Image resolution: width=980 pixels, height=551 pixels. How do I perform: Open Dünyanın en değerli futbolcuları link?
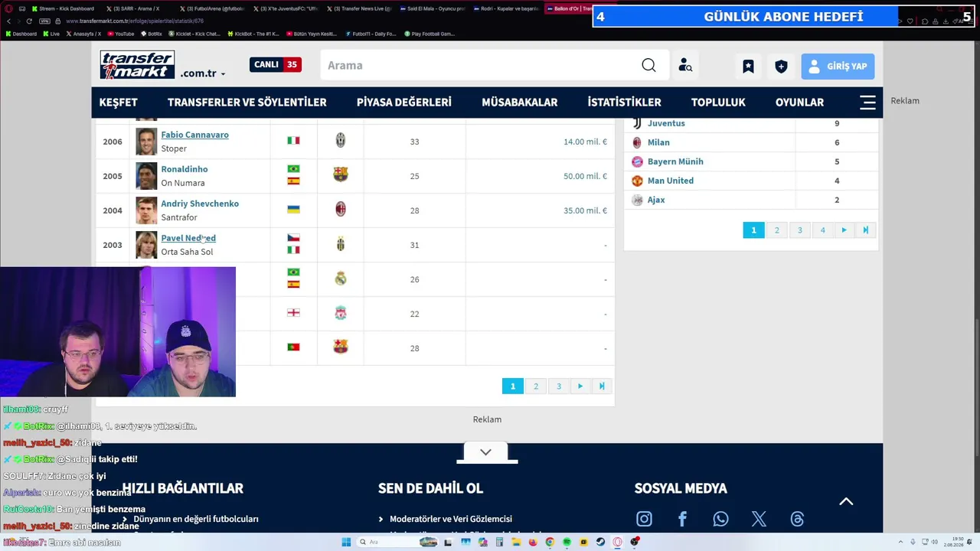pyautogui.click(x=196, y=519)
